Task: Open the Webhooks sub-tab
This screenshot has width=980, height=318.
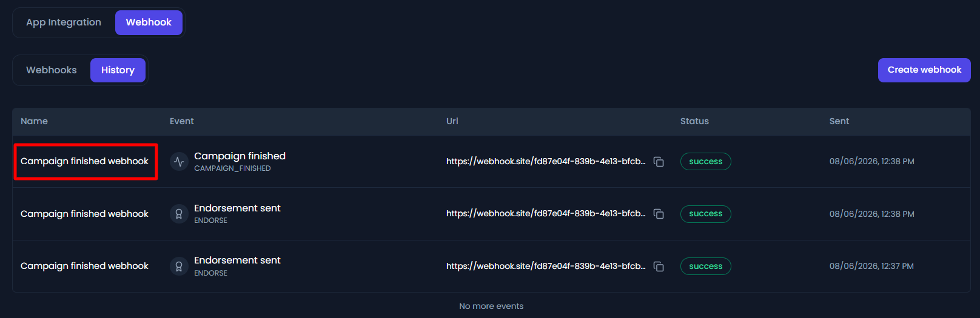Action: pyautogui.click(x=52, y=70)
